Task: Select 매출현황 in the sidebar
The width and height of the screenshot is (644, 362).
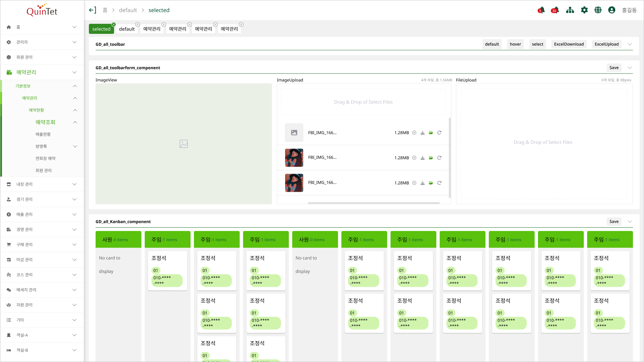Action: [43, 134]
